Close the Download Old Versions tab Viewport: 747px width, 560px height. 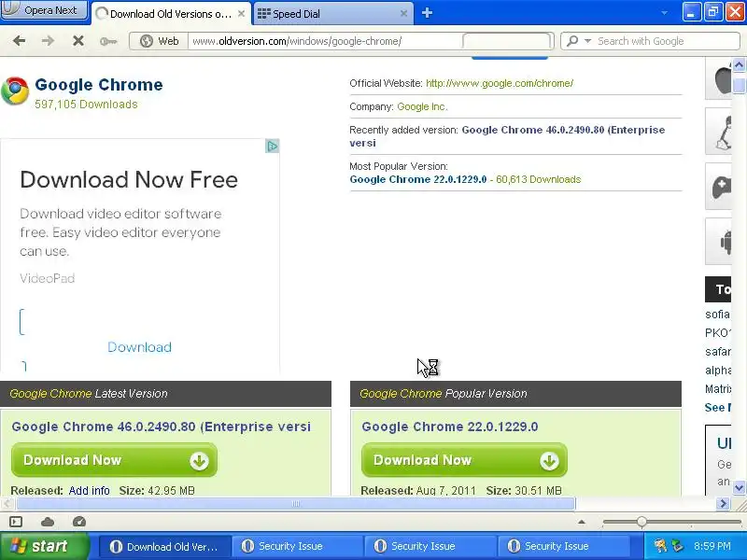[241, 14]
